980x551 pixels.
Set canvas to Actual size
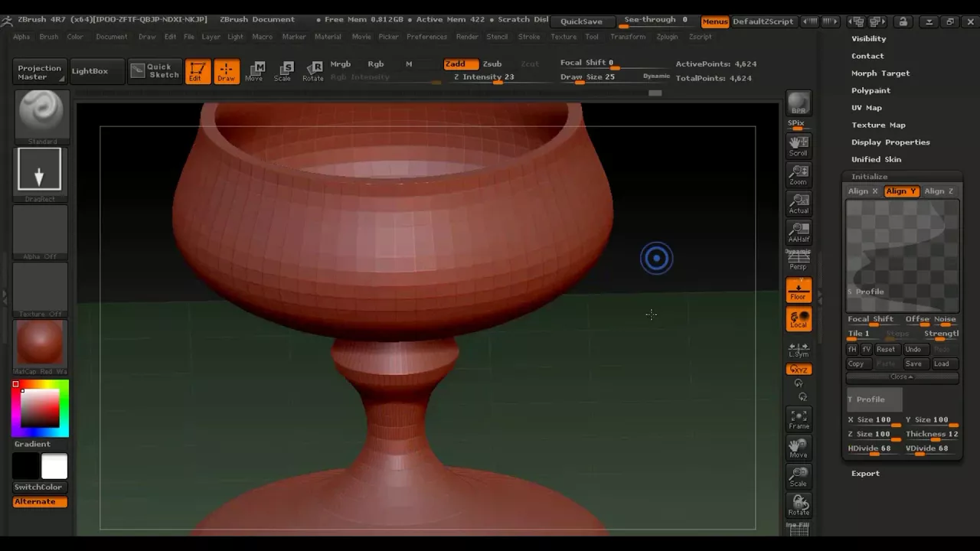[799, 204]
